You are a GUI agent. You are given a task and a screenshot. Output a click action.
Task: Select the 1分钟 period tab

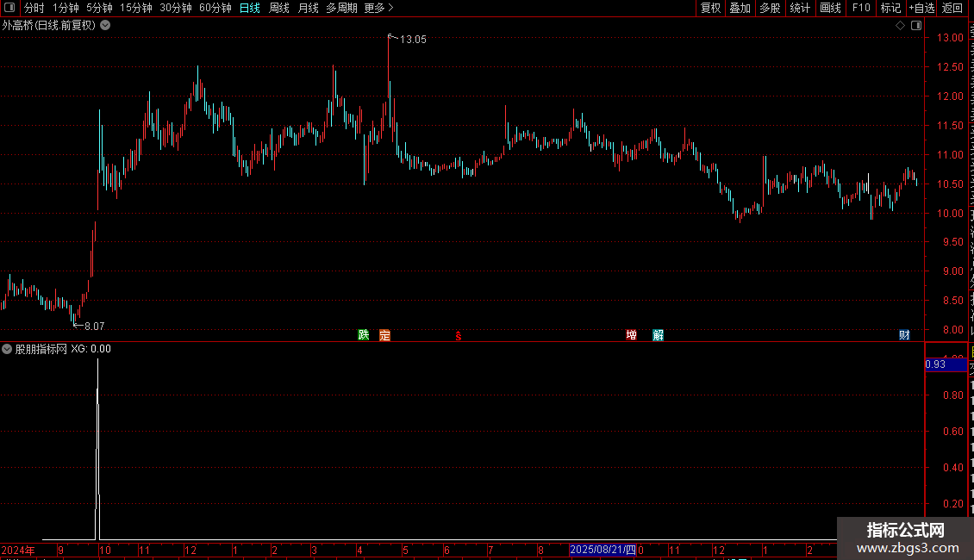66,8
